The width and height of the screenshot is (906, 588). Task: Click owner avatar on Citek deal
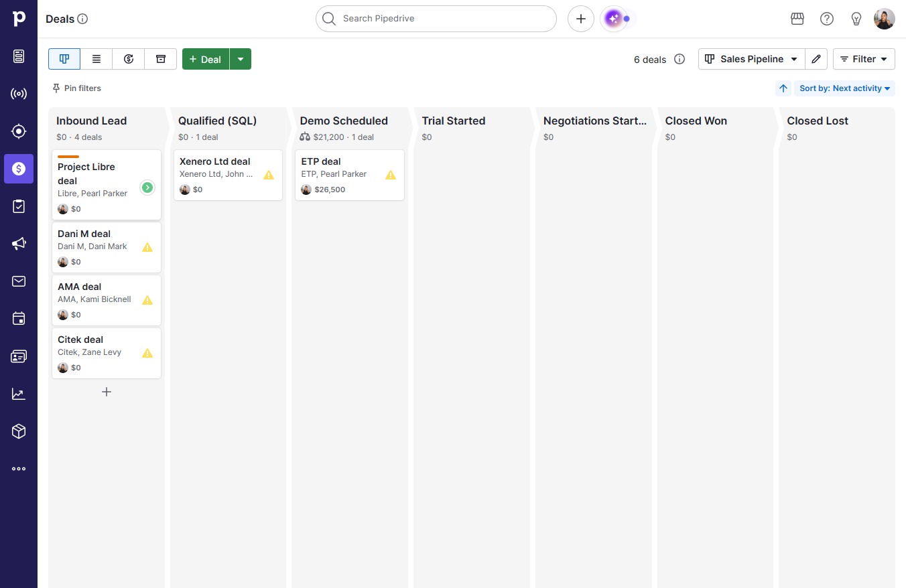click(x=63, y=368)
